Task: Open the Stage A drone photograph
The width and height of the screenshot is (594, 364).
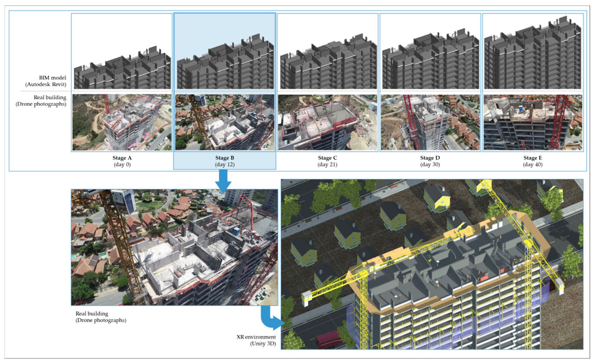Action: tap(122, 122)
